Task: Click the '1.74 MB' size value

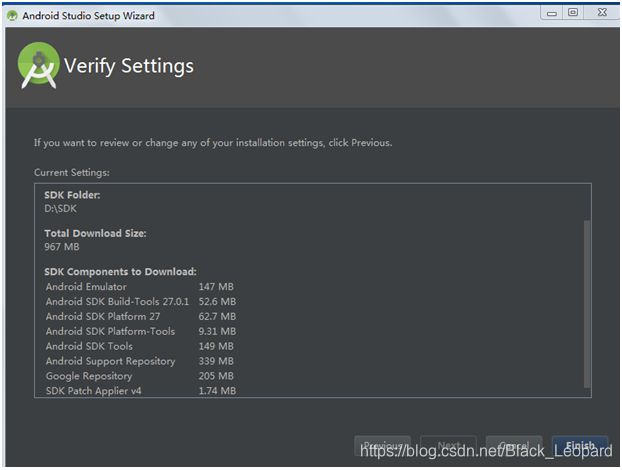Action: pos(217,391)
